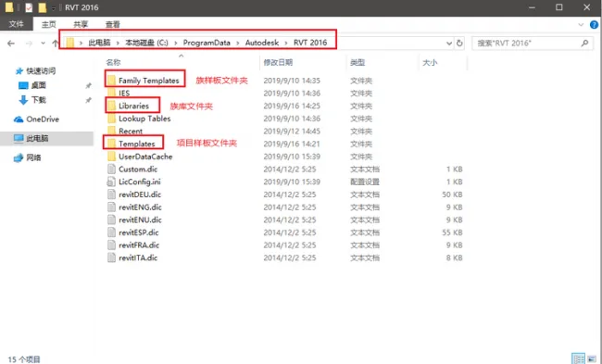The width and height of the screenshot is (602, 364).
Task: Go up one folder level arrow
Action: tap(55, 44)
